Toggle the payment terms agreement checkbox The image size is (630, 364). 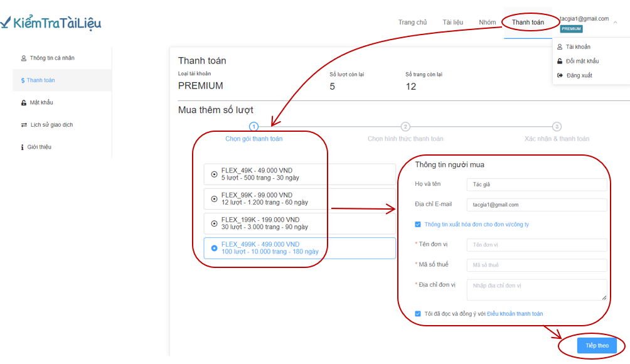418,314
